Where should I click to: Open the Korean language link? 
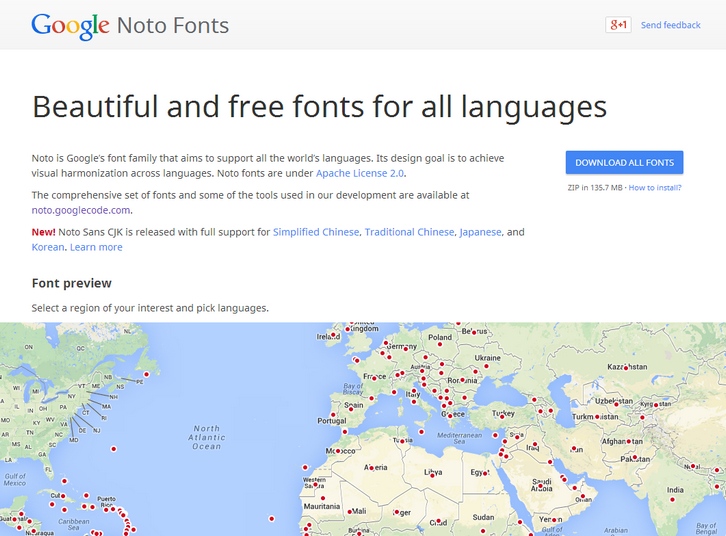[47, 247]
